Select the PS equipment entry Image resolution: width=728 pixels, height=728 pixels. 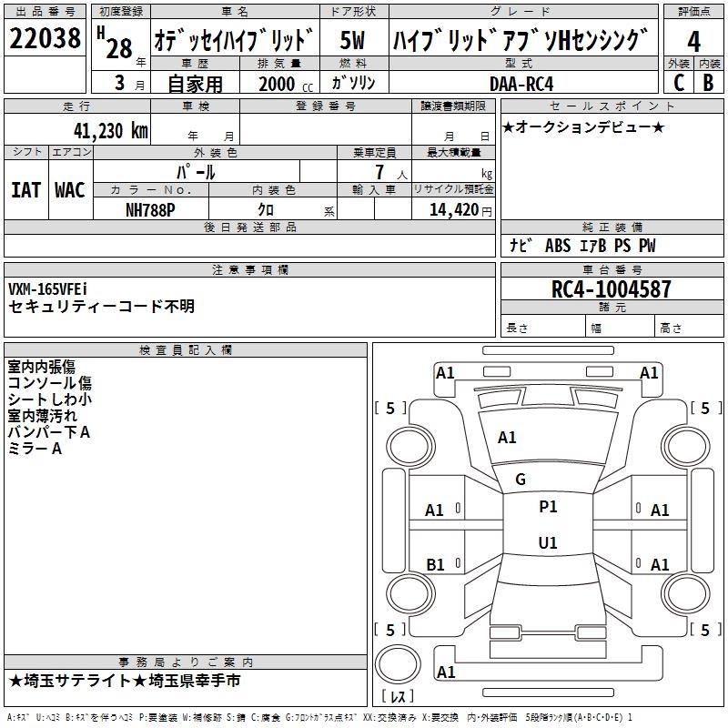click(x=622, y=246)
